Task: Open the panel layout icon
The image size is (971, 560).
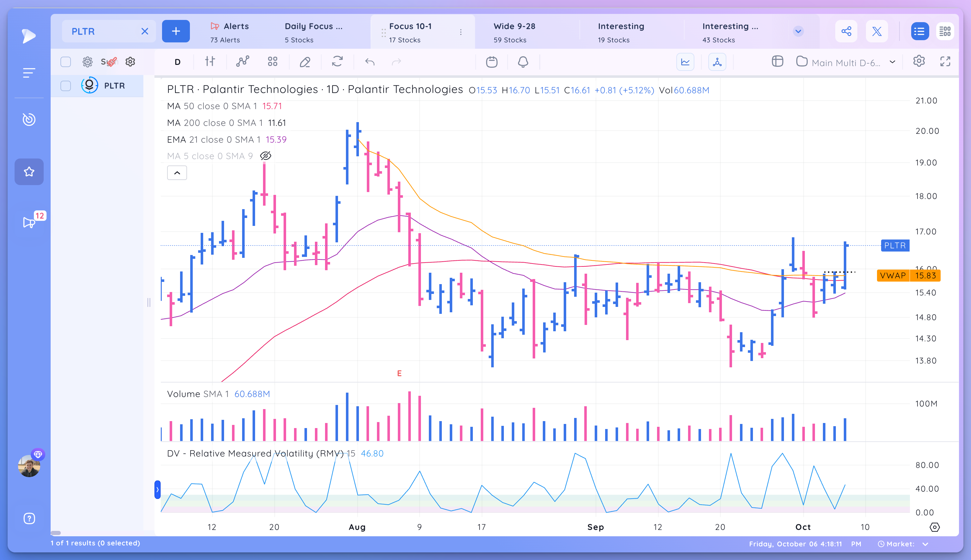Action: click(x=778, y=62)
